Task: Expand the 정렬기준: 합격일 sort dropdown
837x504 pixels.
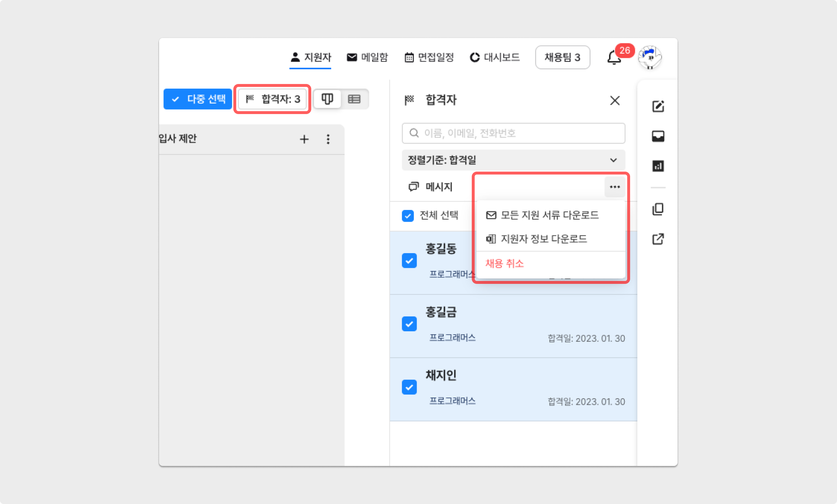Action: click(x=513, y=160)
